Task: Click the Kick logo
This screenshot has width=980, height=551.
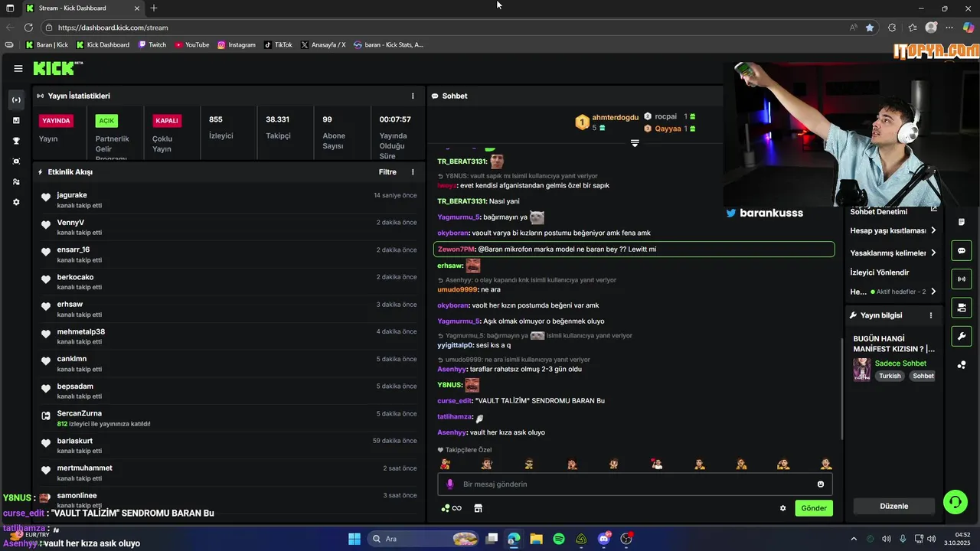Action: coord(58,68)
